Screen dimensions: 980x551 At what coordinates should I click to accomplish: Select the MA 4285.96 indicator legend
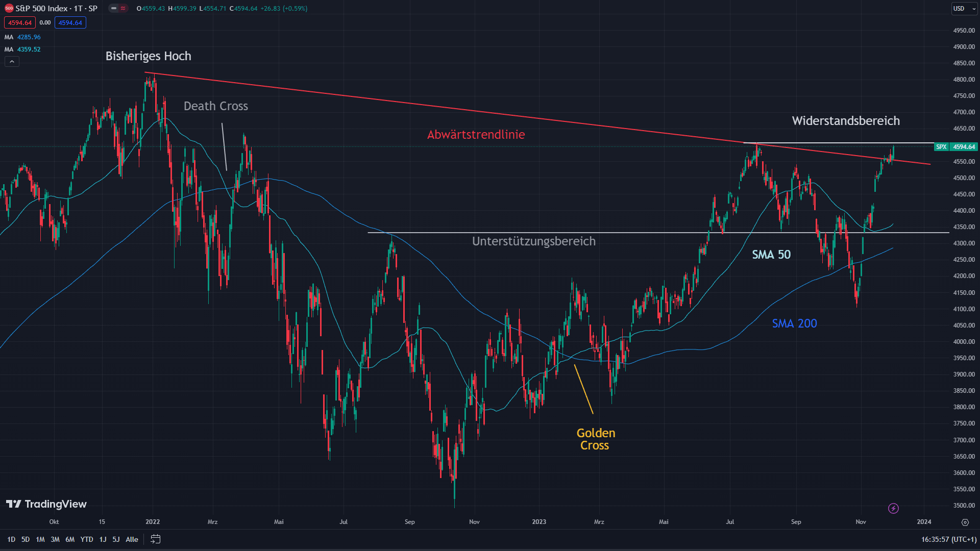22,37
